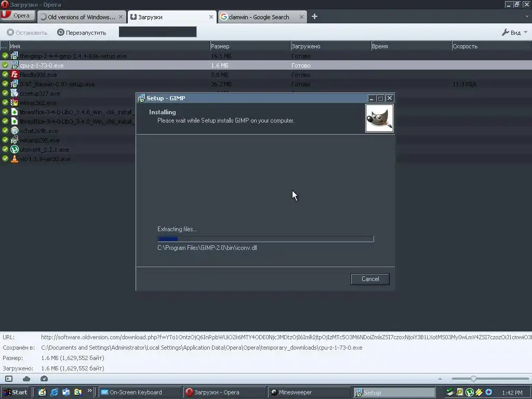The image size is (532, 399).
Task: Switch to Загрузки - Opera taskbar button
Action: coord(224,392)
